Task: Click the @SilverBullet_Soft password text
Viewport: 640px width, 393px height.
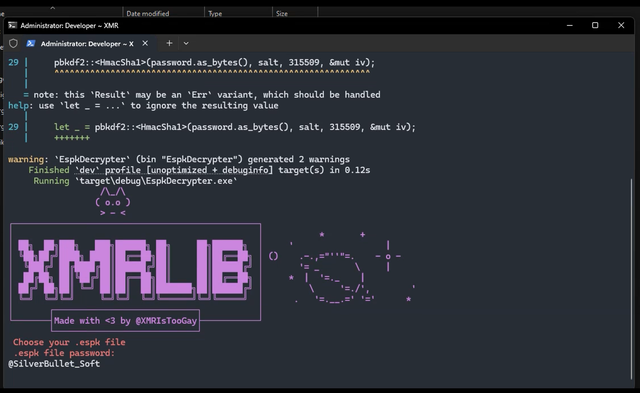Action: point(54,364)
